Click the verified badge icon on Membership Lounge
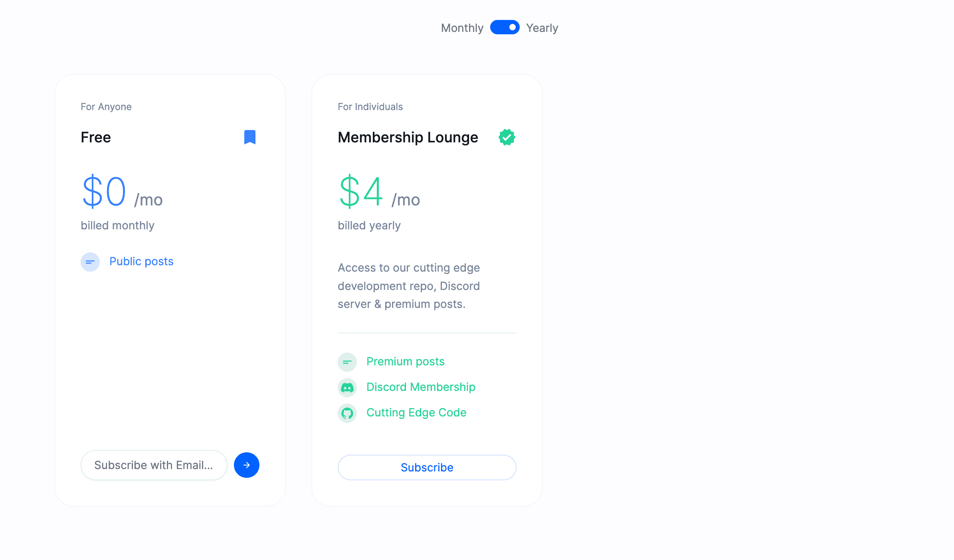954x560 pixels. pyautogui.click(x=507, y=137)
